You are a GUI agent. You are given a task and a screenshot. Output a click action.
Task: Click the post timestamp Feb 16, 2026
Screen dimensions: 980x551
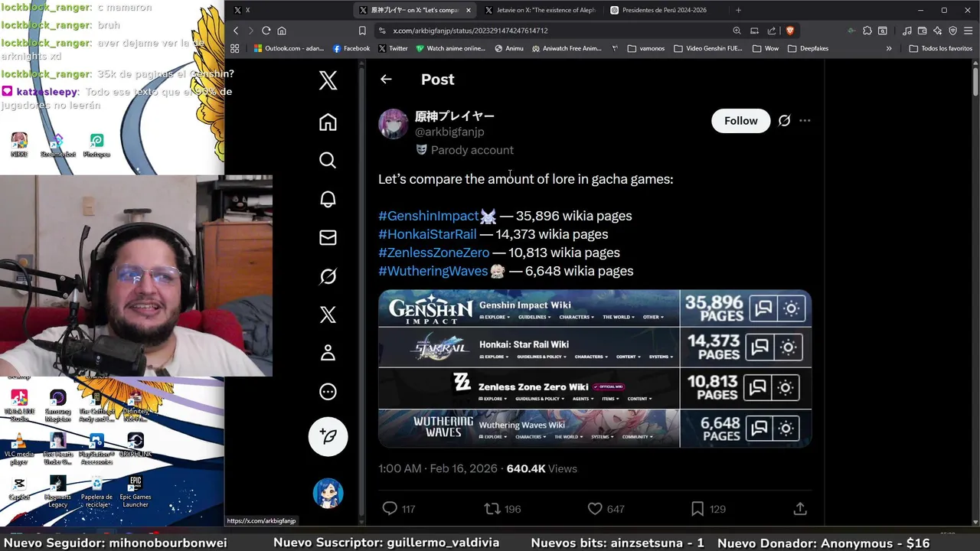click(438, 468)
